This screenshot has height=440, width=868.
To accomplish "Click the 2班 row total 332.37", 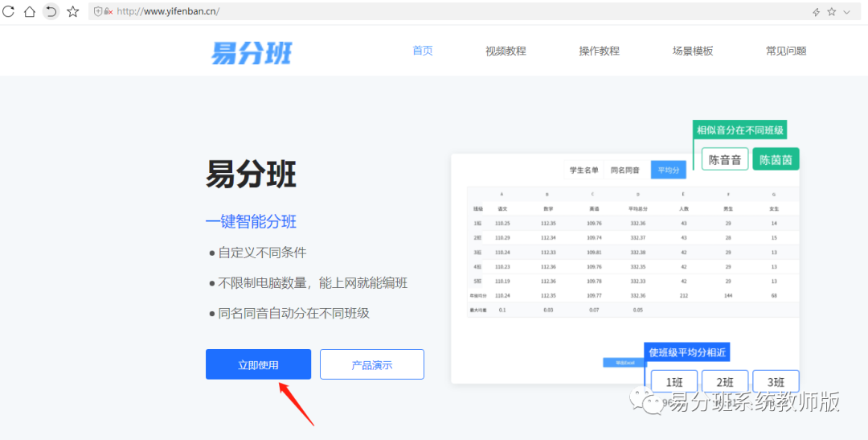I will click(637, 238).
